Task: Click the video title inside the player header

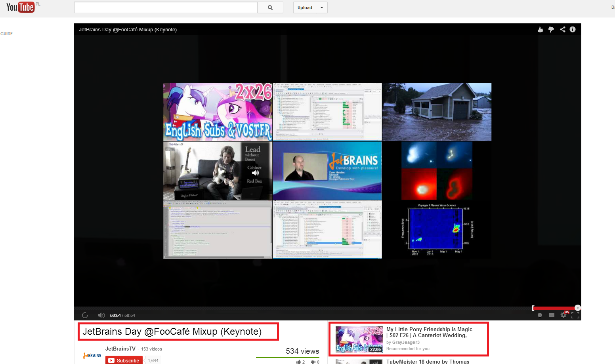Action: click(128, 30)
